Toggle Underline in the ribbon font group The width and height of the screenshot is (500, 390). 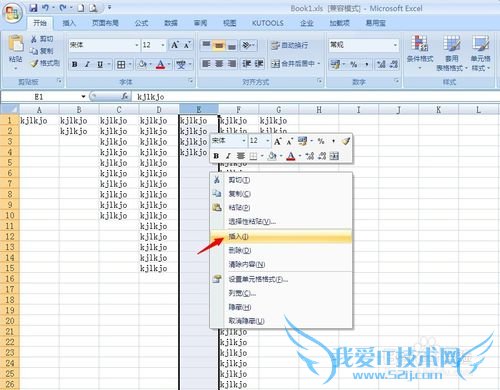point(100,64)
